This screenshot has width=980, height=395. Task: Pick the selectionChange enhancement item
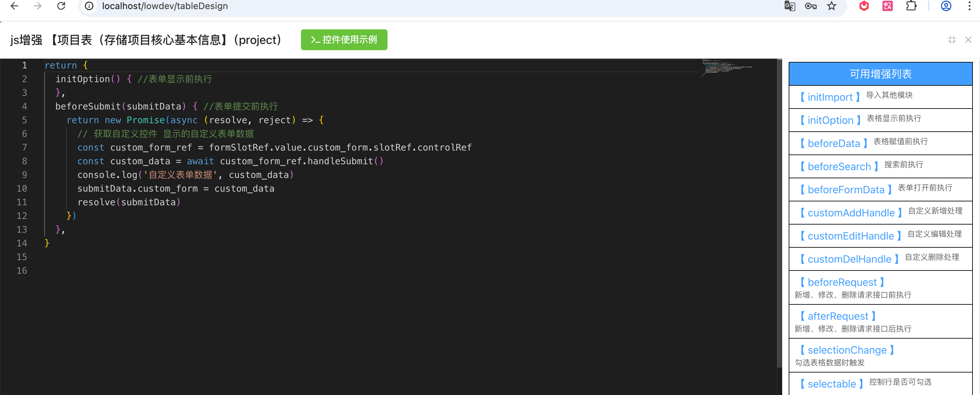point(847,350)
